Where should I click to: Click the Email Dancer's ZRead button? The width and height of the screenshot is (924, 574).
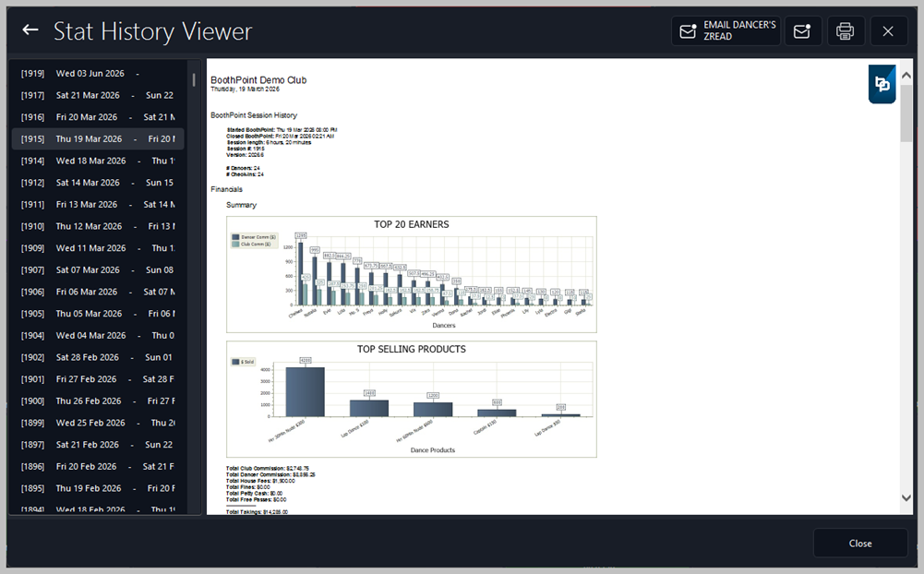click(x=726, y=30)
